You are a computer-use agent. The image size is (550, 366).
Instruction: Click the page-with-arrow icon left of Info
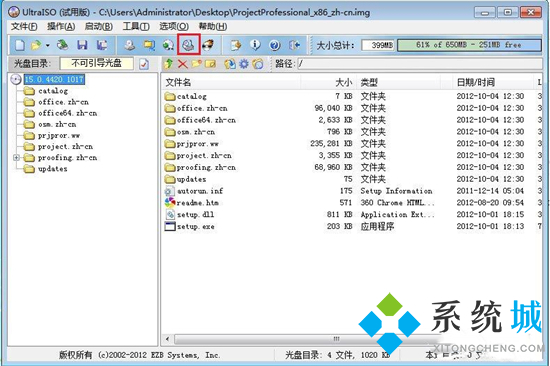tap(236, 45)
